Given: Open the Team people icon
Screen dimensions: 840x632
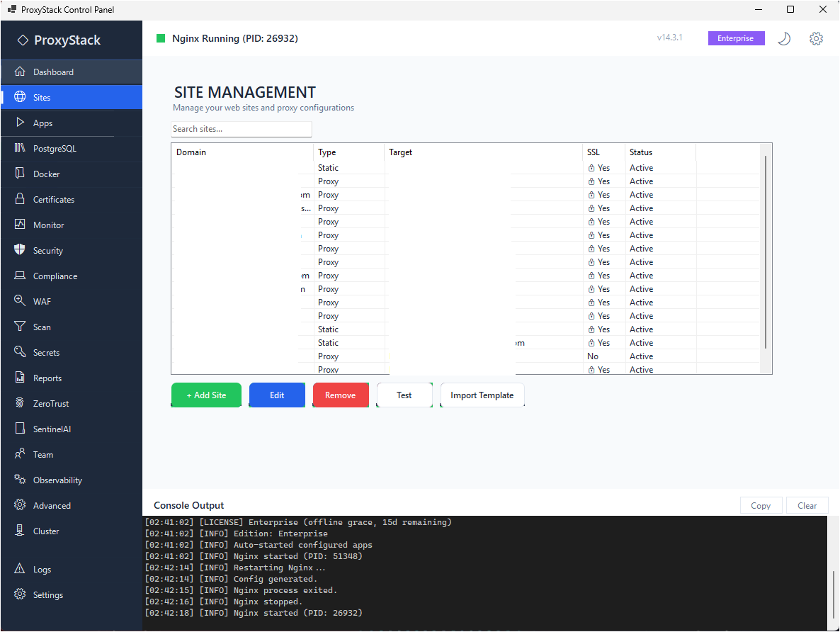Looking at the screenshot, I should tap(20, 454).
